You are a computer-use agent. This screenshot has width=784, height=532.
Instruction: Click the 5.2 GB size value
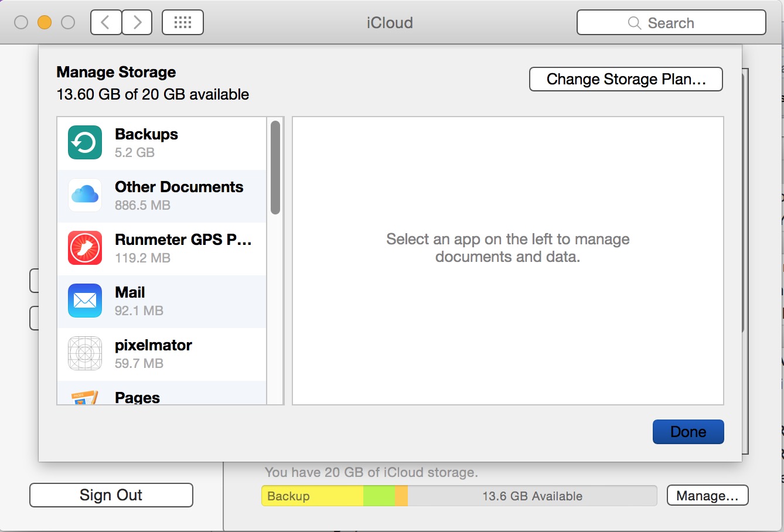click(135, 152)
